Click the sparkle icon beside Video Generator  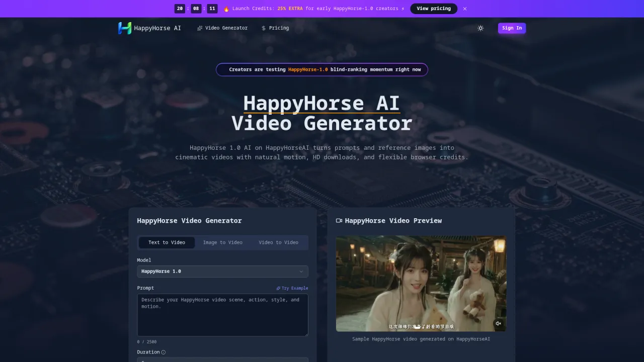[x=200, y=28]
